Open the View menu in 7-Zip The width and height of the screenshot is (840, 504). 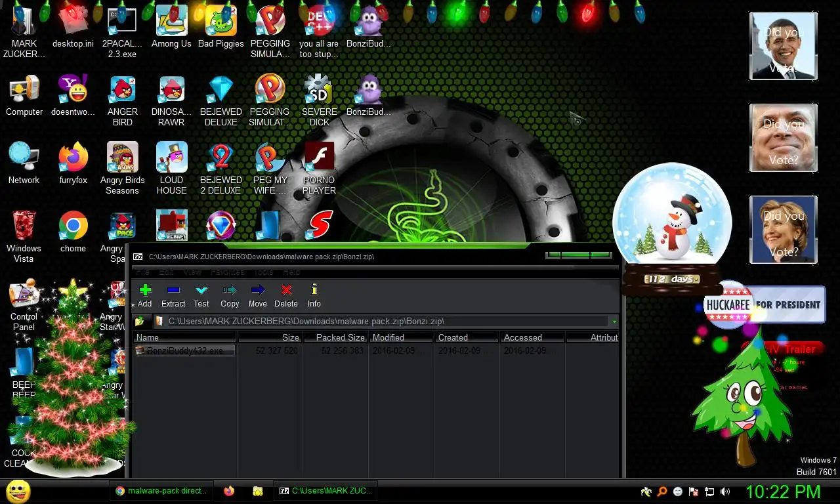point(192,272)
